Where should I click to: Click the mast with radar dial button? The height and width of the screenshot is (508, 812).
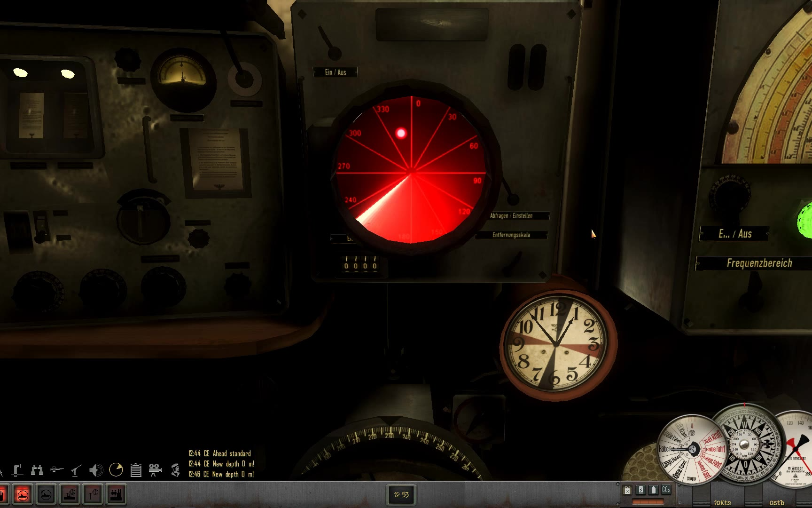(93, 495)
